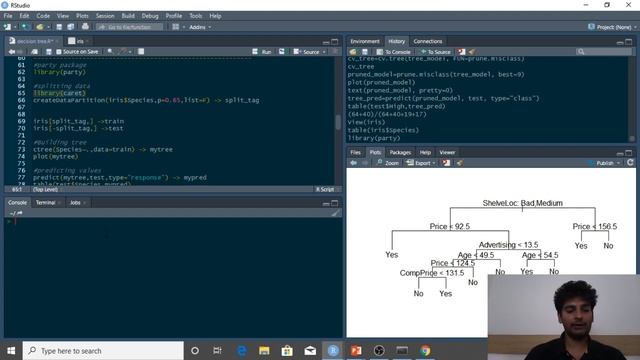Viewport: 640px width, 360px height.
Task: Remove the current plot icon
Action: click(x=446, y=163)
